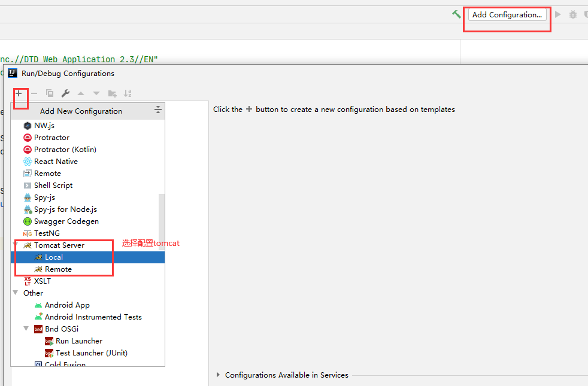Click the Run play icon in toolbar
The width and height of the screenshot is (588, 386).
[x=557, y=14]
